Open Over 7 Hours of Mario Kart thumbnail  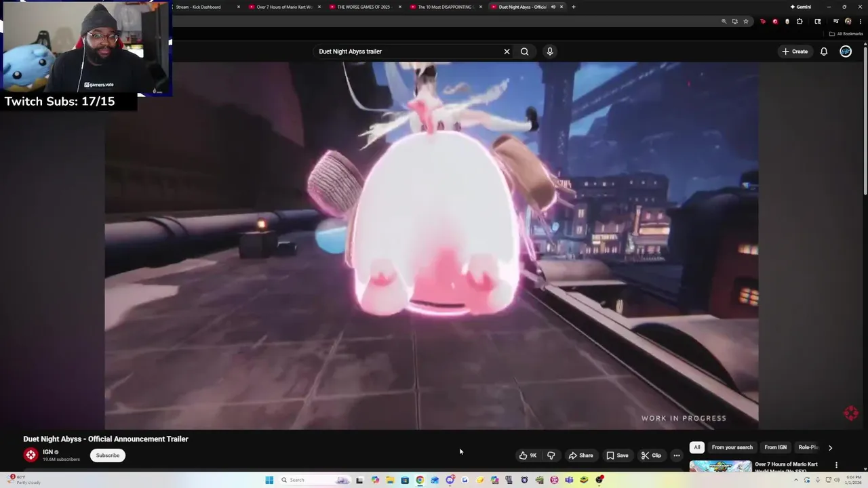click(721, 466)
